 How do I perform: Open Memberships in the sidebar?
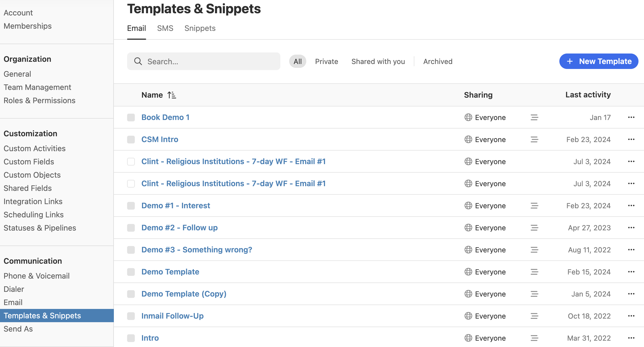pos(28,26)
